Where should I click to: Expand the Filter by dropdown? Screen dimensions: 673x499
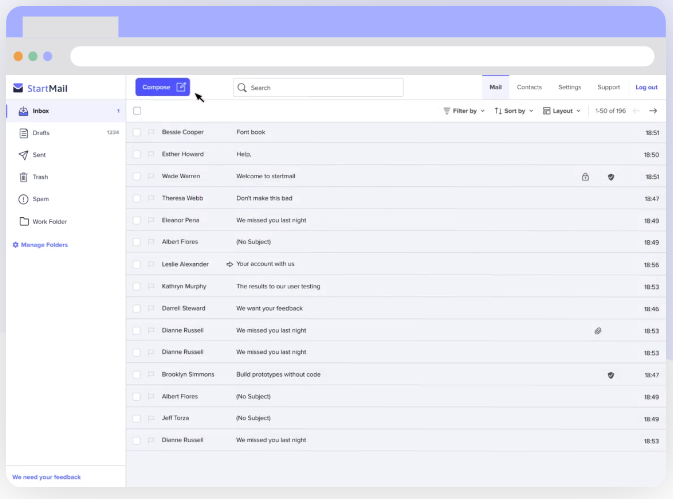point(464,111)
